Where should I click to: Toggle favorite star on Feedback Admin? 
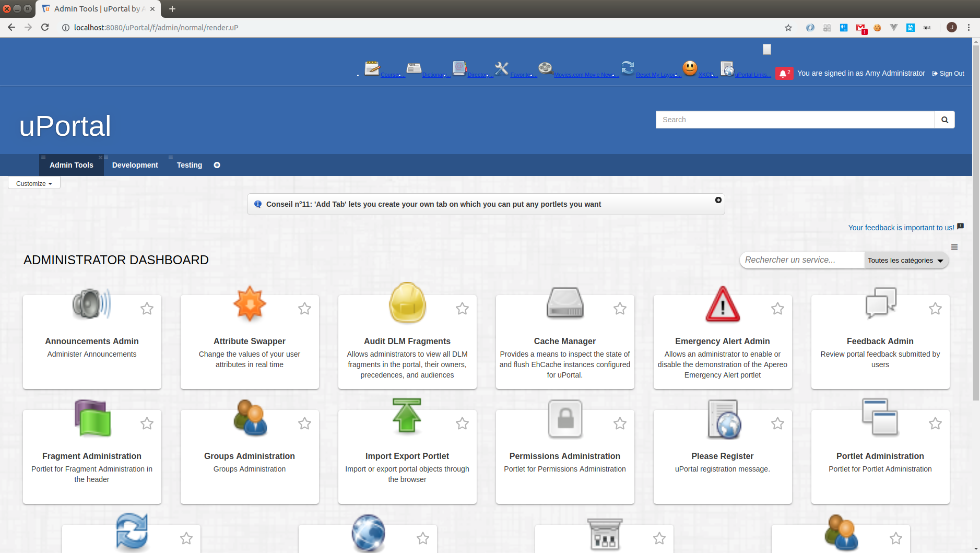935,309
